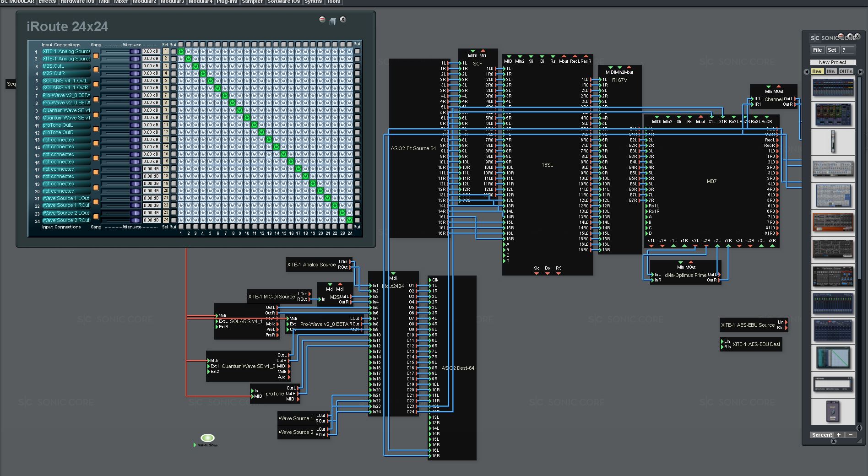Click Sel button 1 in iRoute

pos(166,51)
